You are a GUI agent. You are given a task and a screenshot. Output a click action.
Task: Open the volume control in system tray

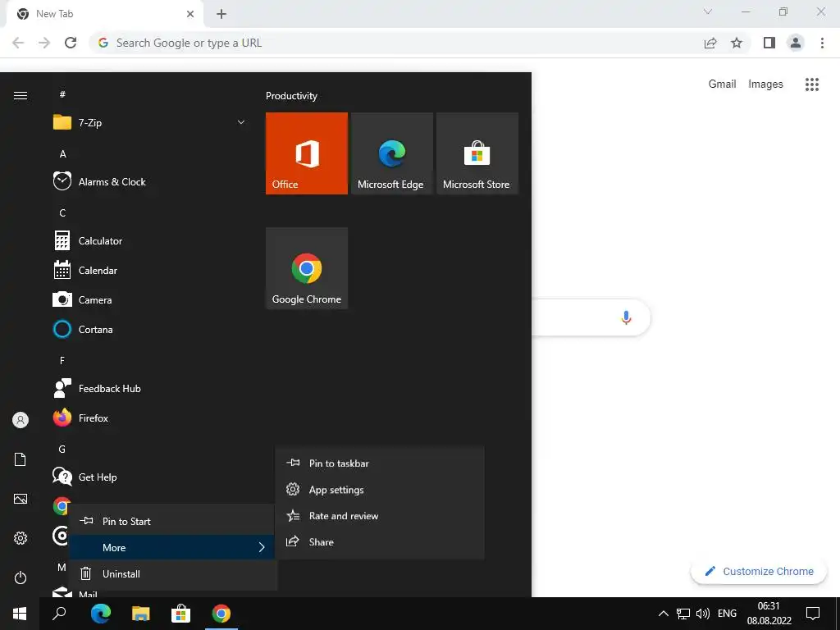pos(702,614)
